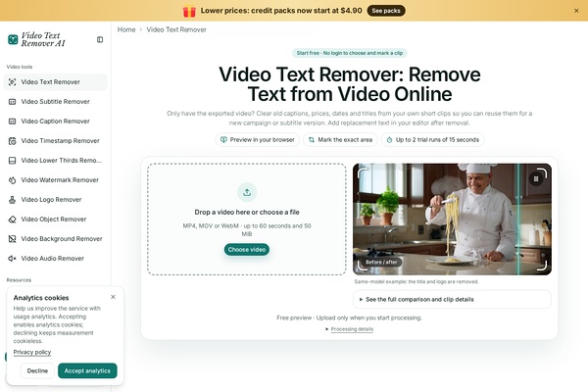The image size is (588, 392).
Task: Click the Lower prices credit packs banner text
Action: (281, 11)
